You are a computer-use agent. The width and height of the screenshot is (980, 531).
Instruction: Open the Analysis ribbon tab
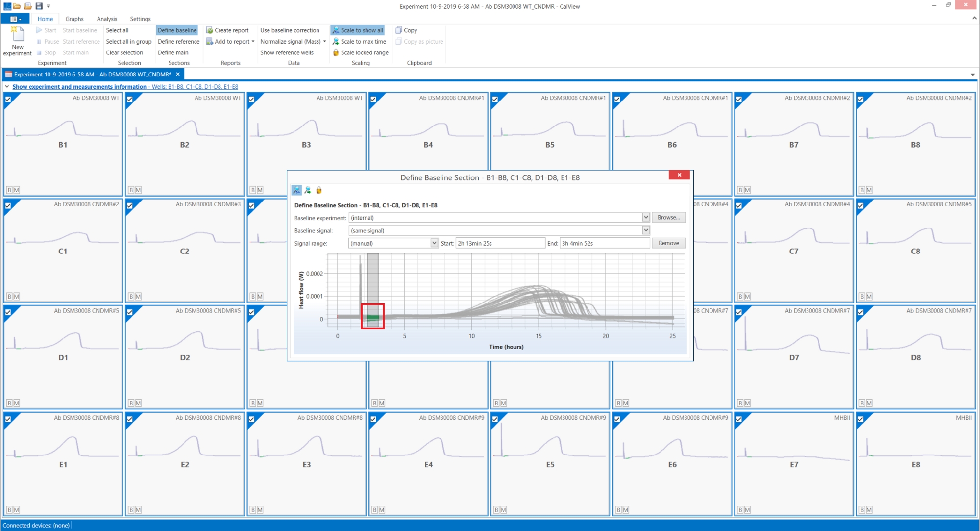pos(107,19)
